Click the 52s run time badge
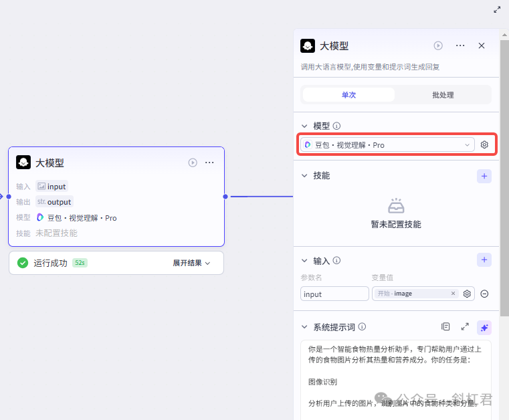Viewport: 509px width, 420px height. pyautogui.click(x=80, y=263)
